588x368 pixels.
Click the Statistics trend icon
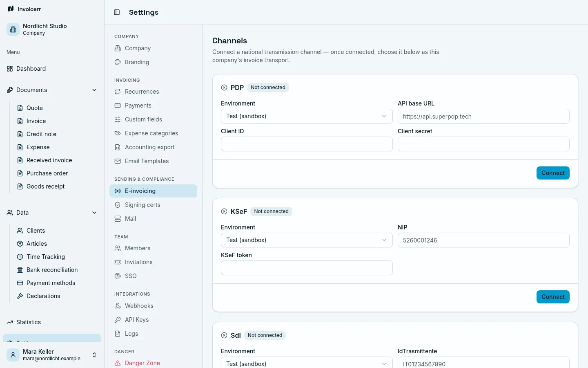[x=10, y=322]
